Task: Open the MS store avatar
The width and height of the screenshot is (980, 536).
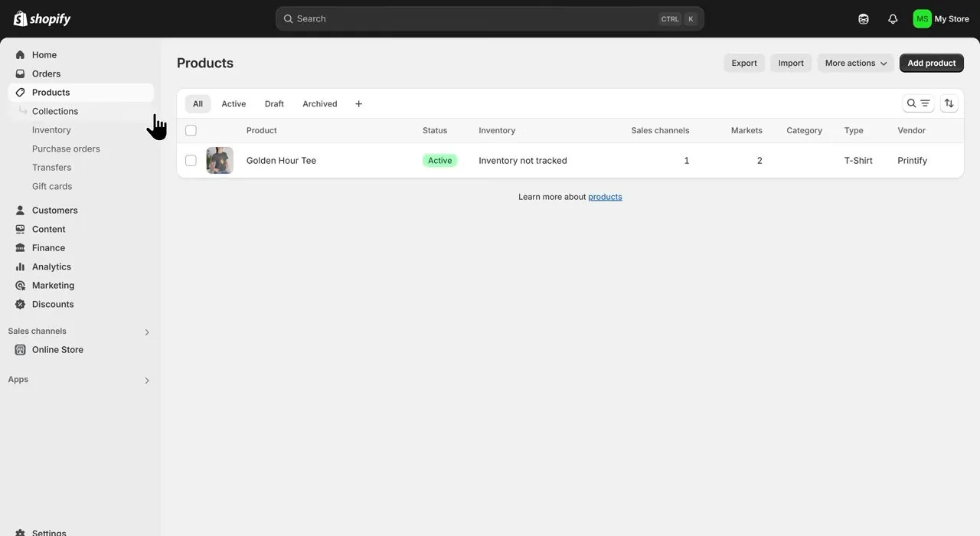Action: tap(922, 19)
